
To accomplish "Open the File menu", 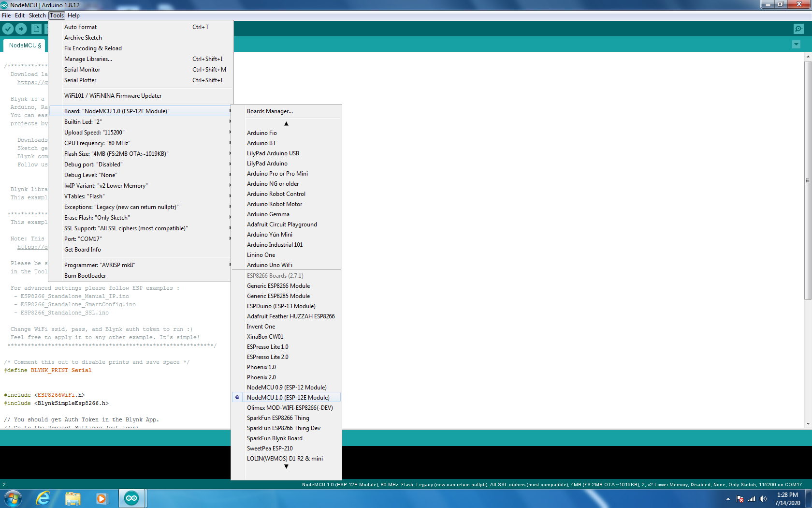I will point(6,15).
